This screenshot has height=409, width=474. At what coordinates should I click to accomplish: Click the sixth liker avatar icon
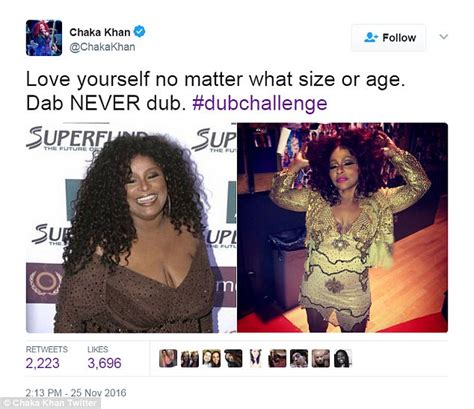coord(277,358)
